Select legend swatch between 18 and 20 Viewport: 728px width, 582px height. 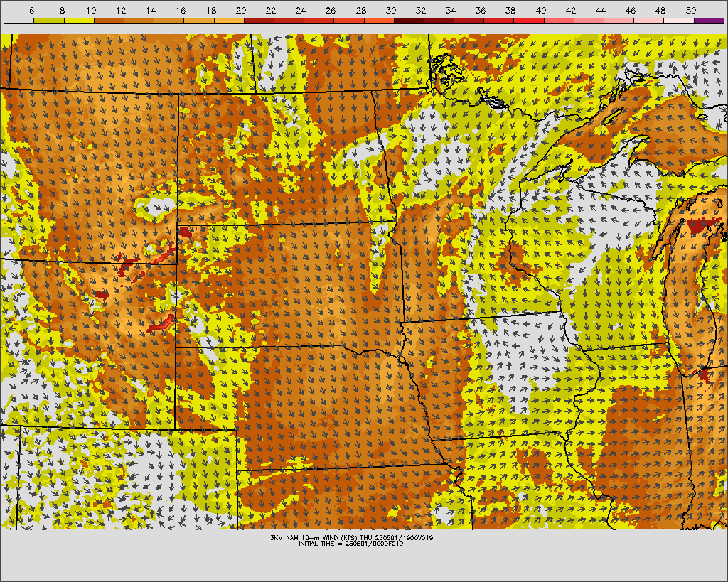[x=229, y=21]
